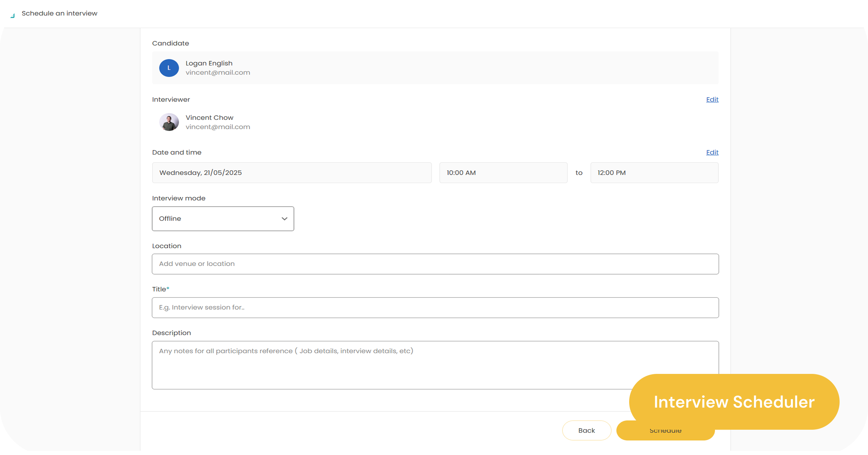
Task: Click the Interview Scheduler yellow badge
Action: point(734,402)
